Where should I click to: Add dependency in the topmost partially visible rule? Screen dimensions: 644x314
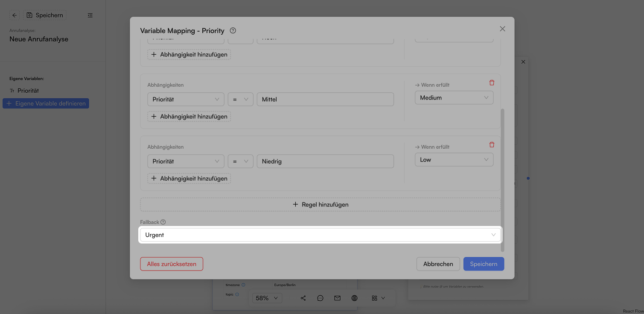(x=189, y=55)
